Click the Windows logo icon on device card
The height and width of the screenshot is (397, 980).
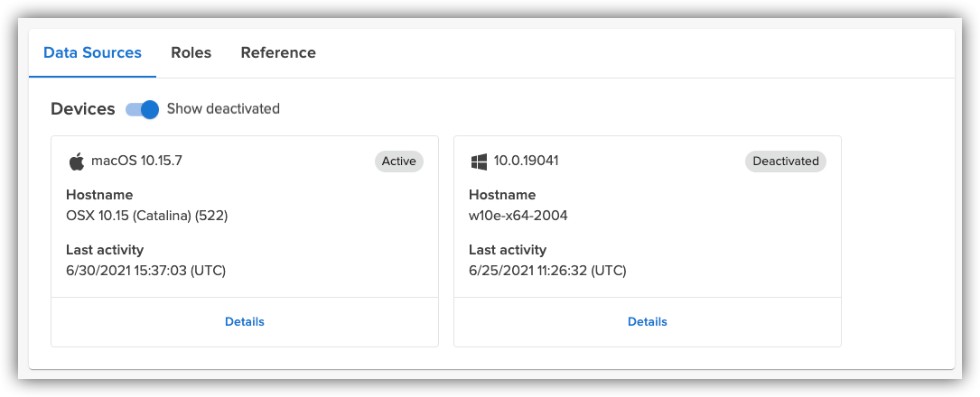coord(479,162)
